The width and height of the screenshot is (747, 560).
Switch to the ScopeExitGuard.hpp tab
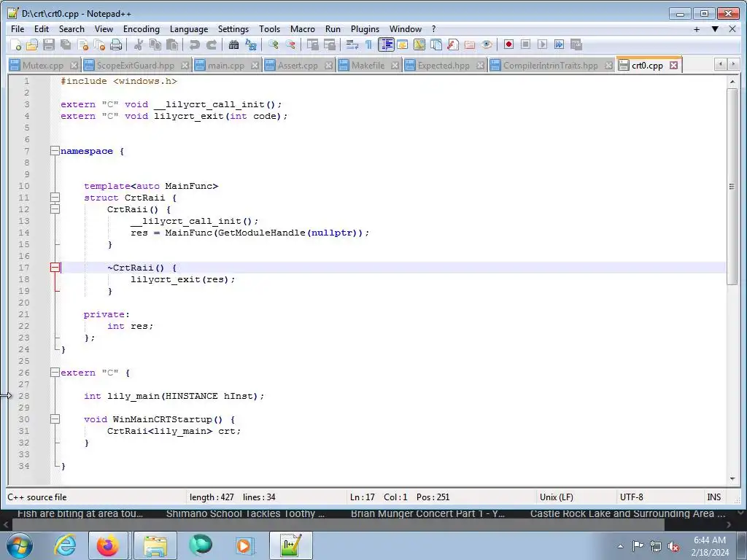135,65
